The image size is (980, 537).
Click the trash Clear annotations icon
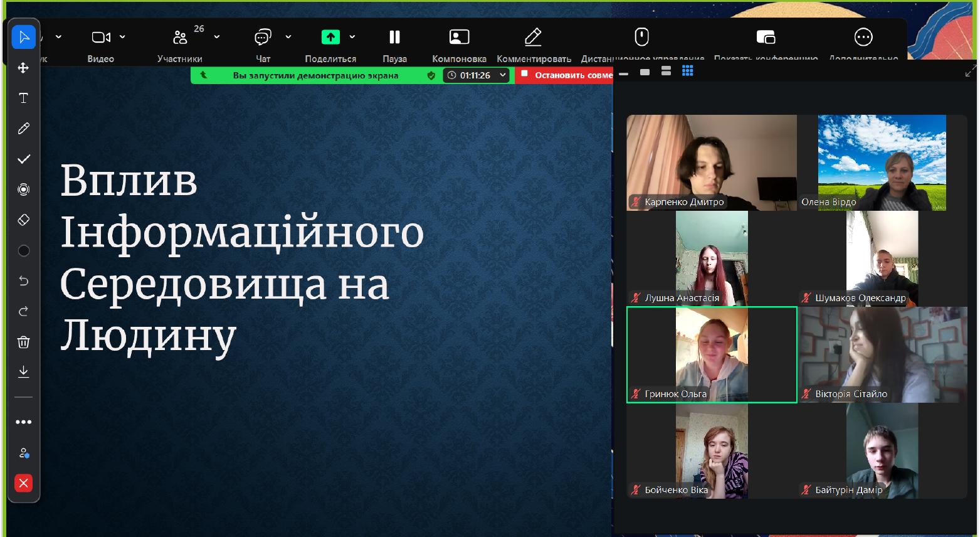click(24, 342)
